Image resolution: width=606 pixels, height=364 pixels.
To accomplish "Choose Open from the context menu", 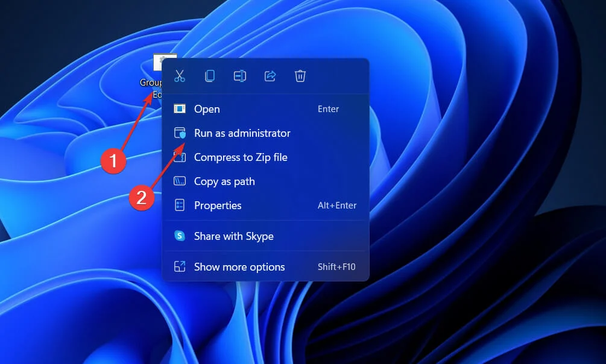I will coord(265,109).
